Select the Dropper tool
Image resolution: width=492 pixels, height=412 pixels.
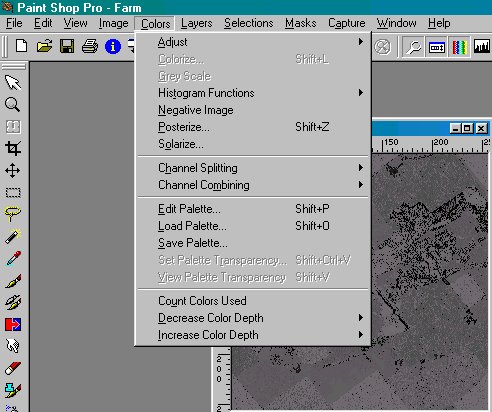(x=13, y=258)
